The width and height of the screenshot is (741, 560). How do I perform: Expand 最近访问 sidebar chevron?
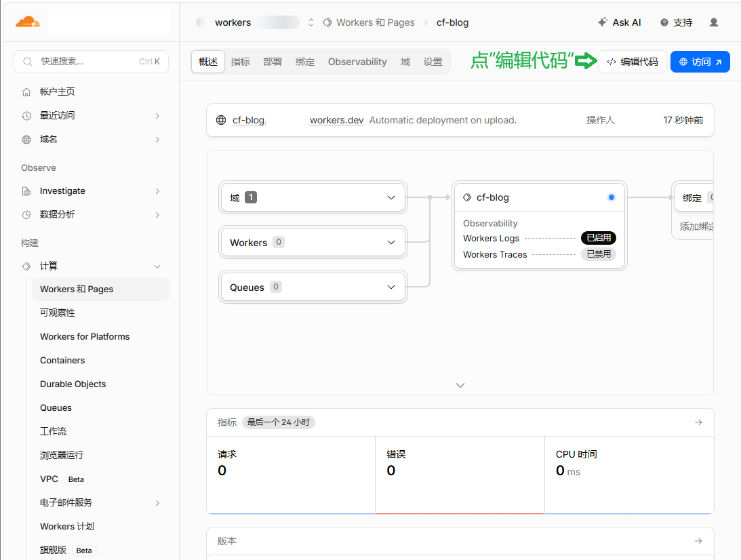(157, 116)
